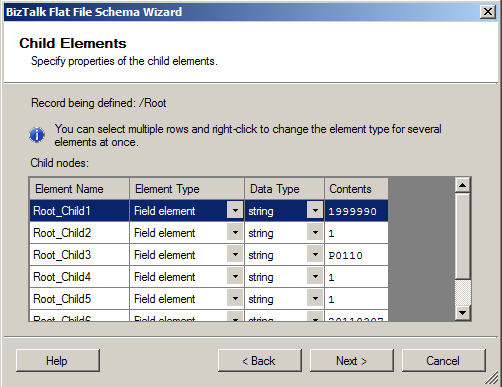Open Element Type dropdown for Root_Child2

pyautogui.click(x=235, y=233)
